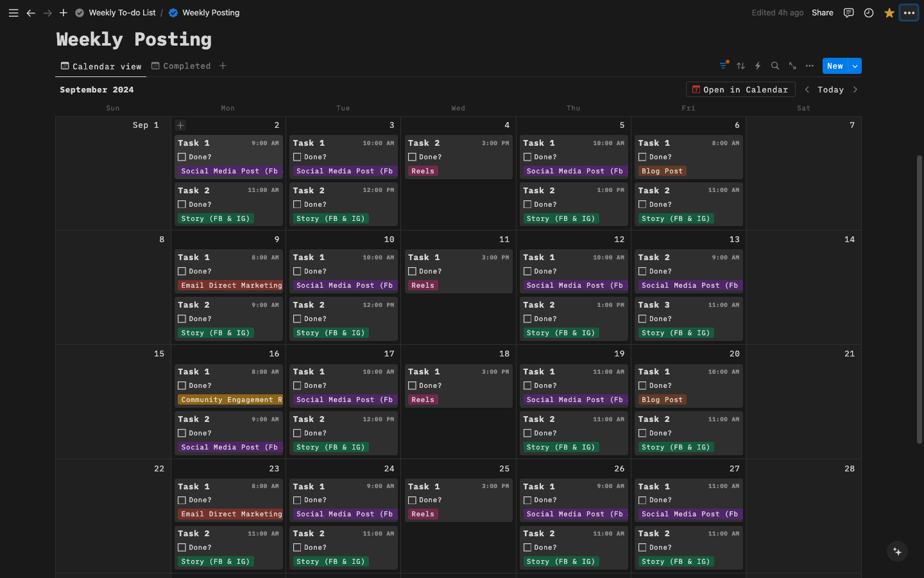The width and height of the screenshot is (924, 578).
Task: Open the filter options icon
Action: click(724, 66)
